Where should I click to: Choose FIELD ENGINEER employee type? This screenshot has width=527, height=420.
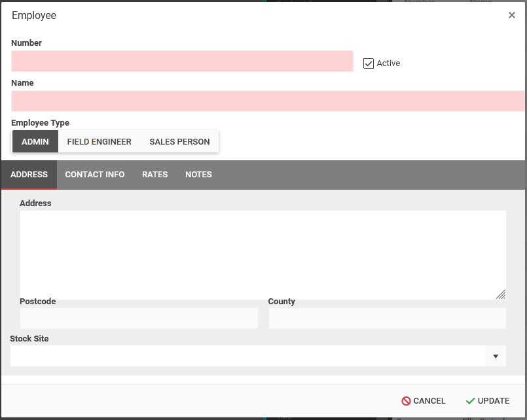tap(99, 142)
